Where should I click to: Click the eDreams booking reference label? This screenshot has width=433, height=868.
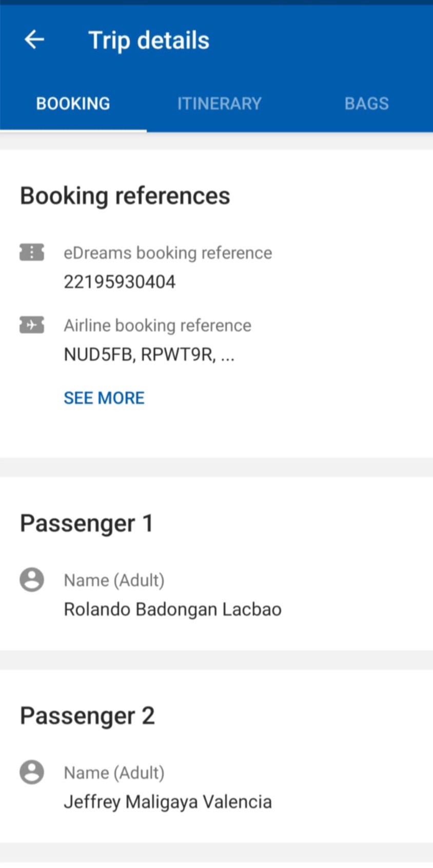tap(168, 253)
